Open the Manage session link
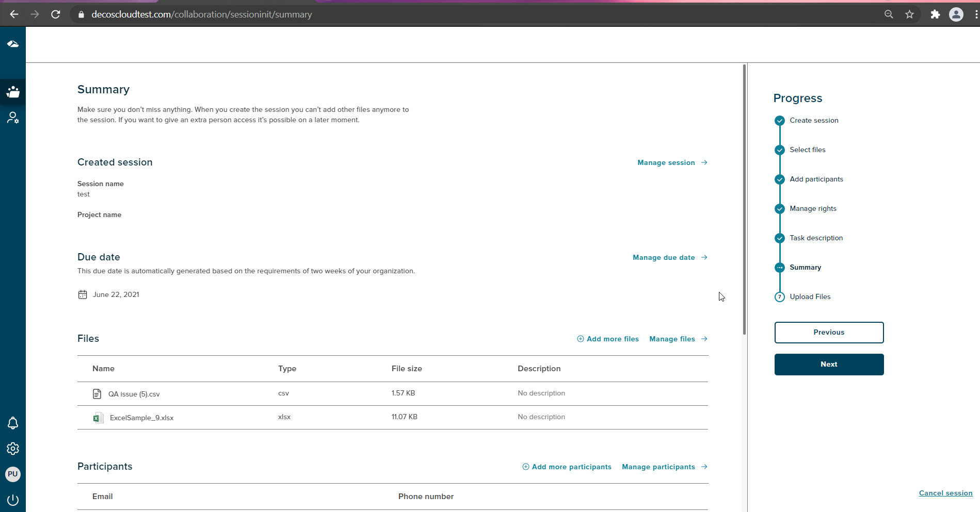Screen dimensions: 980x512 point(666,162)
